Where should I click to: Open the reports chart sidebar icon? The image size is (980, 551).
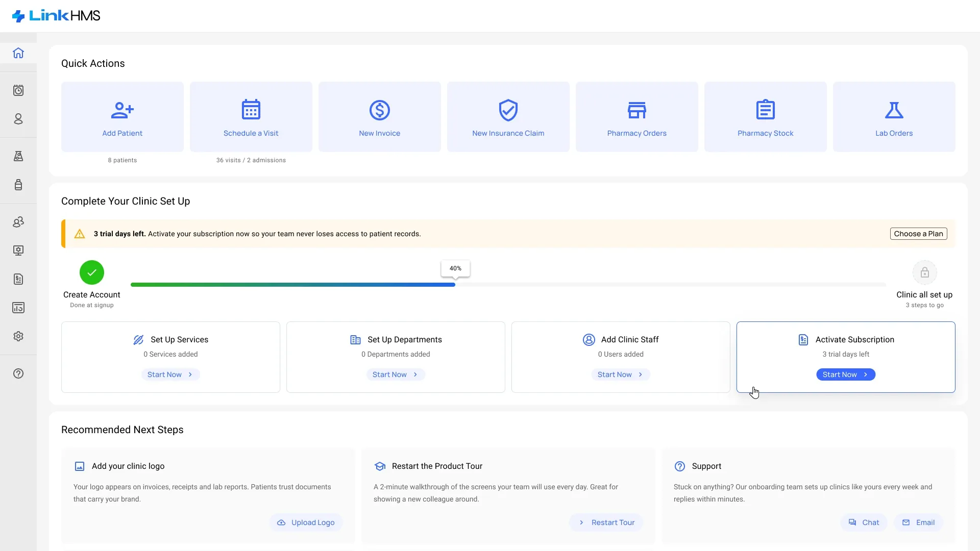click(18, 308)
